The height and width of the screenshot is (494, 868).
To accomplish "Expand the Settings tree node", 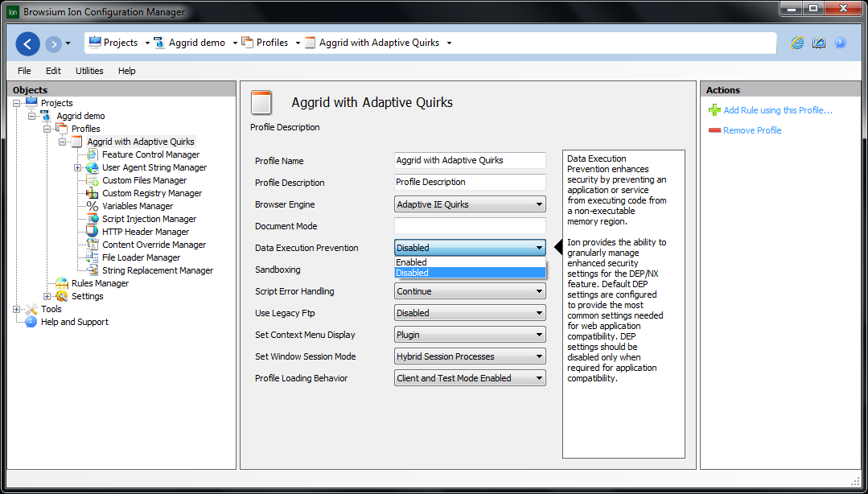I will pyautogui.click(x=47, y=296).
